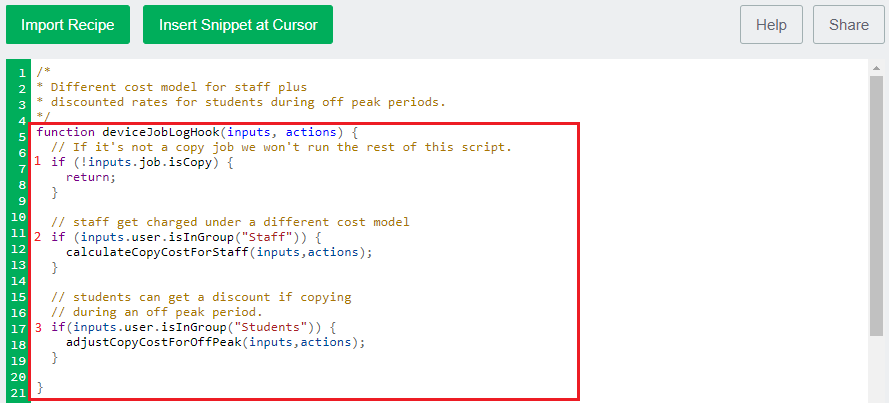Click the 'calculateCopyCostForStaff(inputs,actions);' line

[x=219, y=252]
